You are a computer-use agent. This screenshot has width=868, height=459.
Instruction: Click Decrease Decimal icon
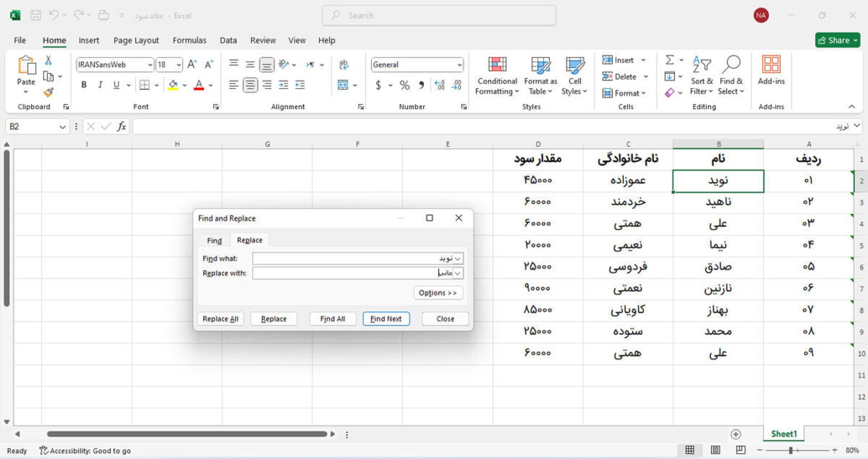click(457, 85)
